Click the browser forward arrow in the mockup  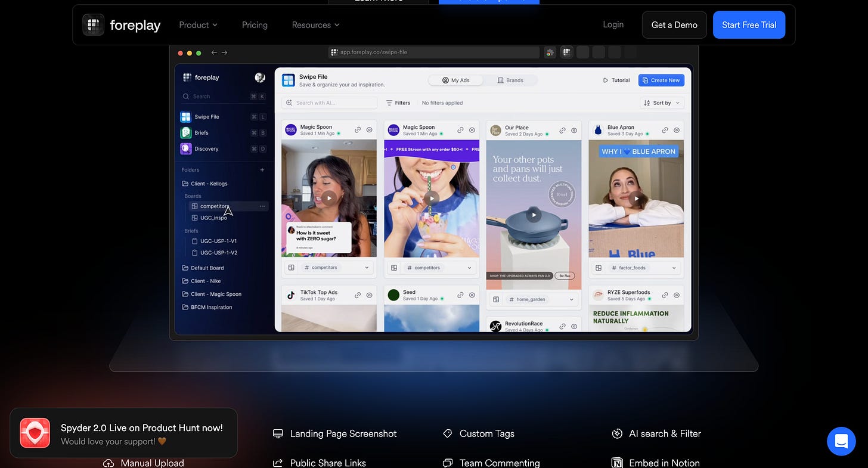click(x=225, y=52)
